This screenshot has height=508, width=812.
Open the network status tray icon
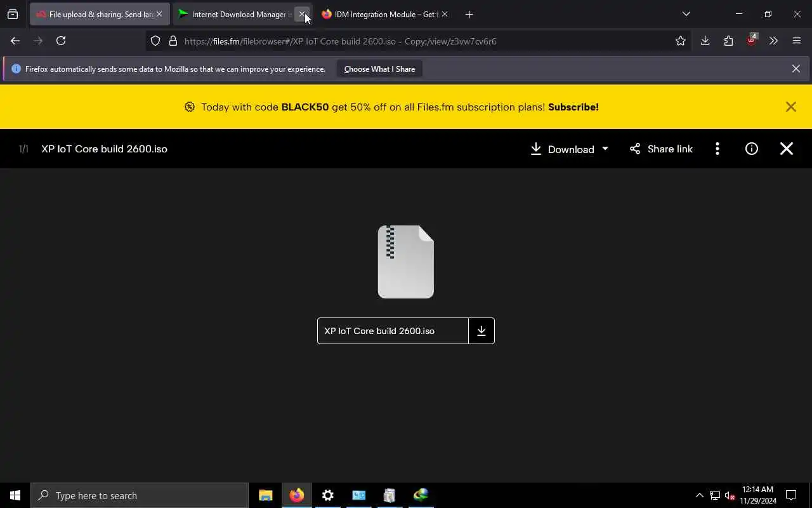[x=715, y=495]
